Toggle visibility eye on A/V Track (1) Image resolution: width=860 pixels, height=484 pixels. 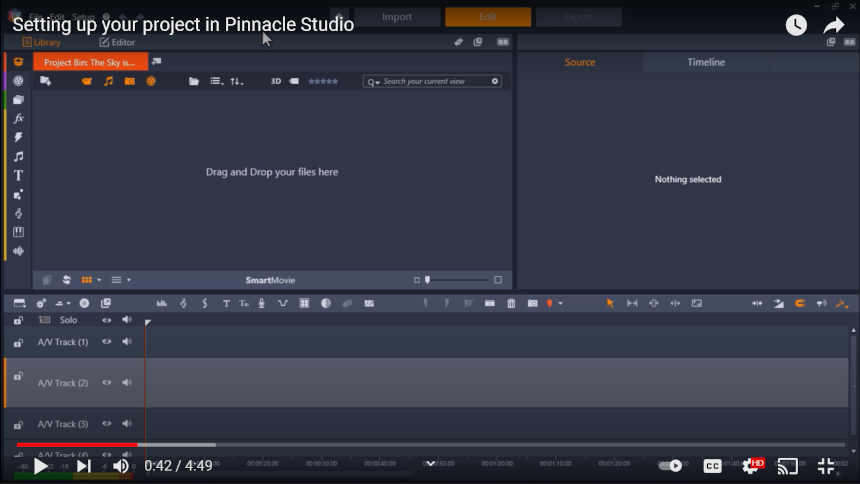tap(106, 342)
